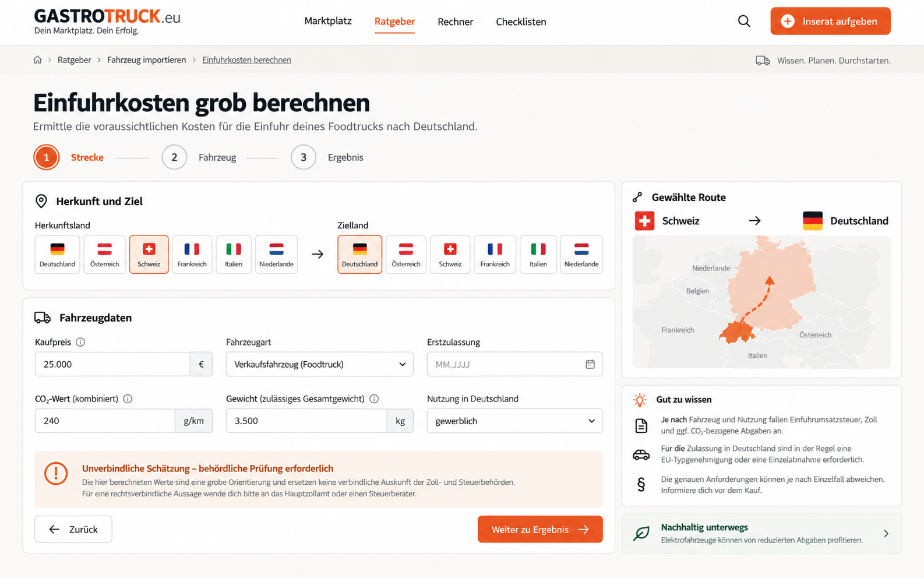Open the search magnifier icon

[744, 22]
